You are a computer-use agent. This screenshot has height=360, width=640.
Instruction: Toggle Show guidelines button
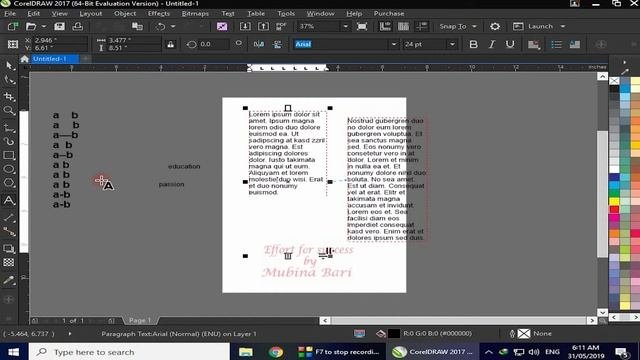click(x=421, y=27)
